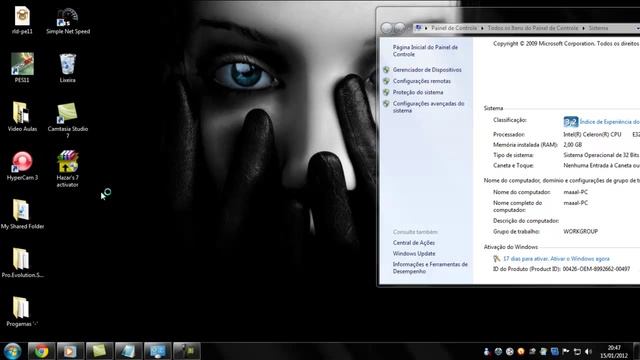Screen dimensions: 640x360
Task: Open the Action Center flag tray icon
Action: tap(566, 351)
